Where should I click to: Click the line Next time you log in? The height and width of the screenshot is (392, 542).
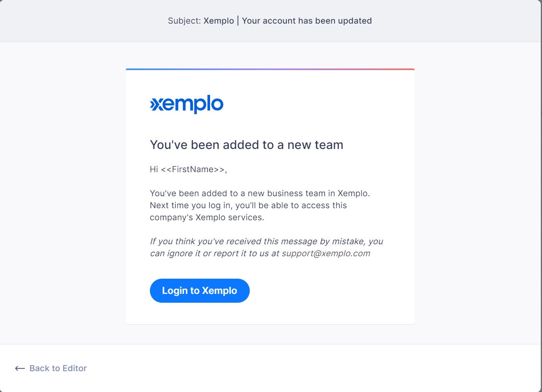(x=248, y=205)
